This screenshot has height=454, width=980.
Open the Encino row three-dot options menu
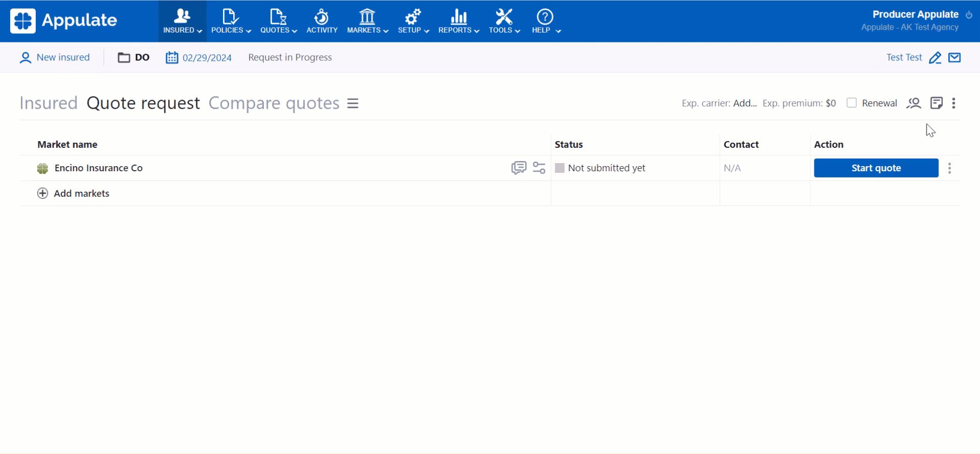click(949, 168)
